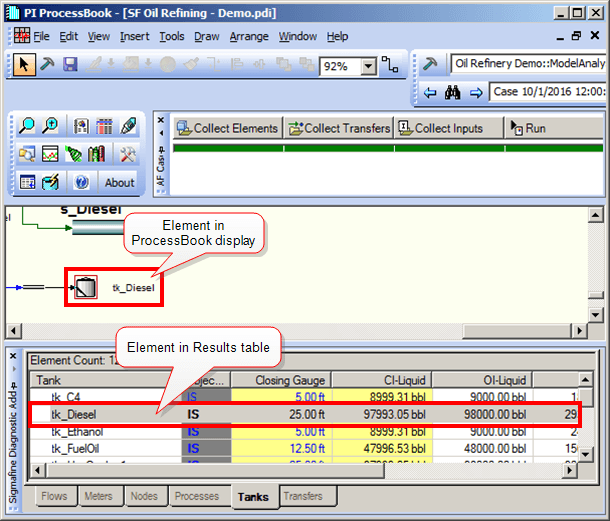Viewport: 610px width, 521px height.
Task: Save the display with floppy disk icon
Action: tap(70, 64)
